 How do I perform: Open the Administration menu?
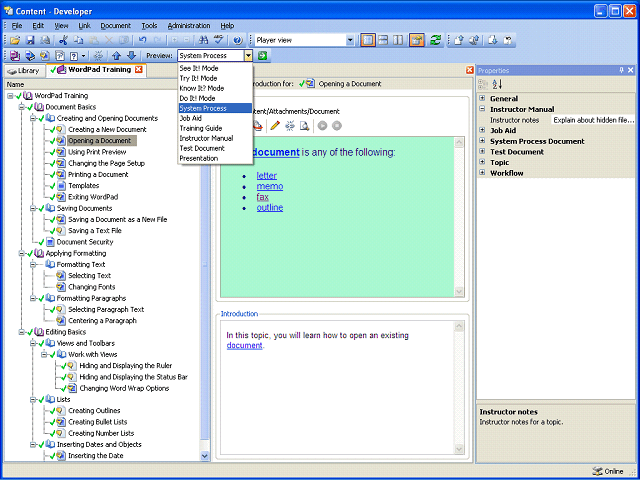[x=189, y=26]
